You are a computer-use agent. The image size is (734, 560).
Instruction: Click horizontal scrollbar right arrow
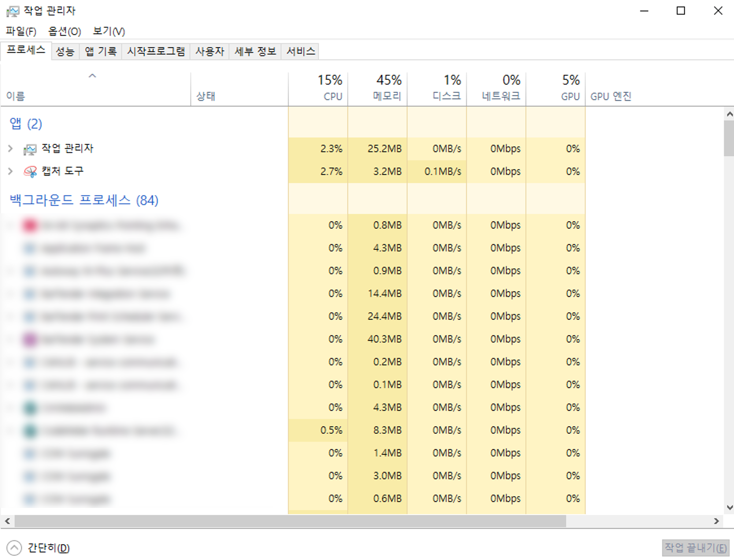pos(716,521)
